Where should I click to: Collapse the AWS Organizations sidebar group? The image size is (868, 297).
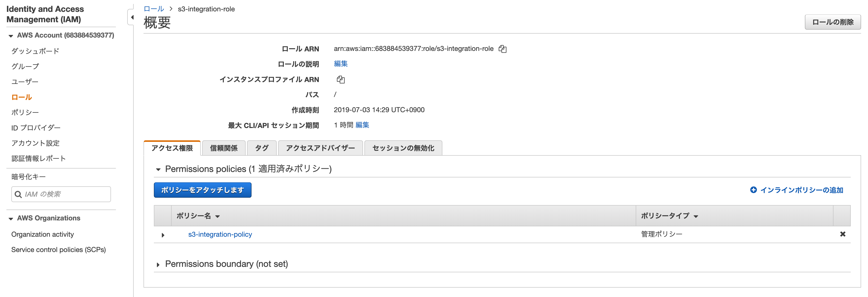pyautogui.click(x=11, y=219)
